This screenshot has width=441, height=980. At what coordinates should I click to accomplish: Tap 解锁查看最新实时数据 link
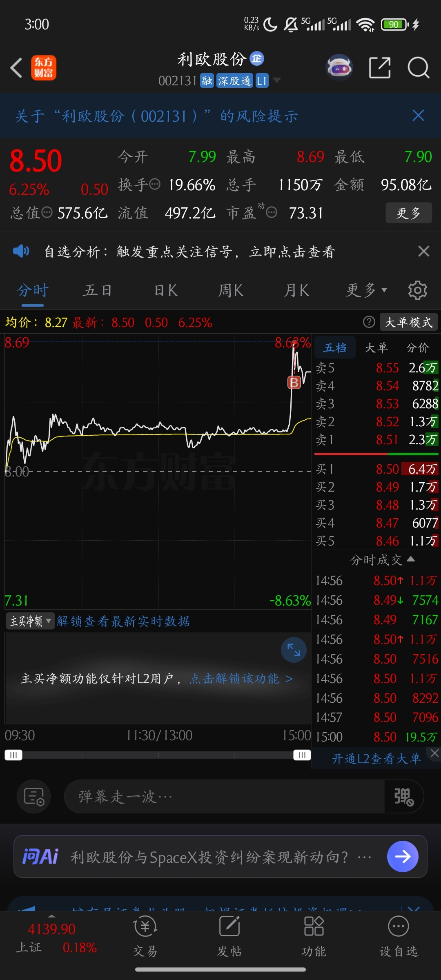(124, 621)
